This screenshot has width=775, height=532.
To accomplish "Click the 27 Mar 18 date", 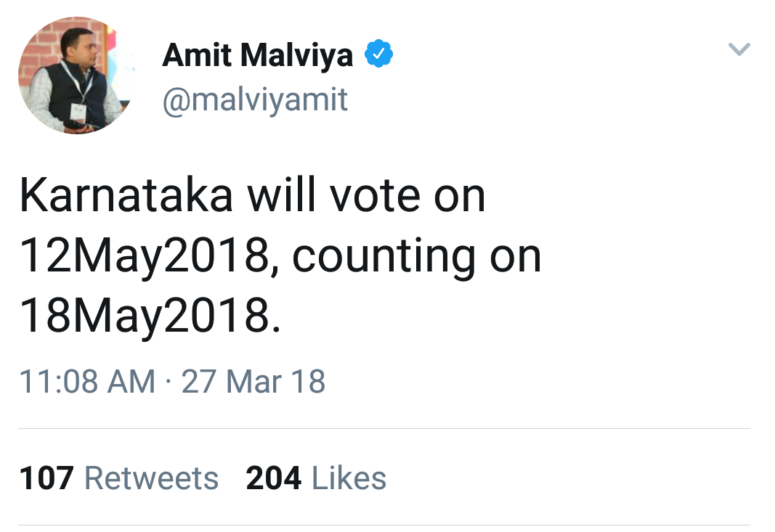I will click(x=253, y=382).
